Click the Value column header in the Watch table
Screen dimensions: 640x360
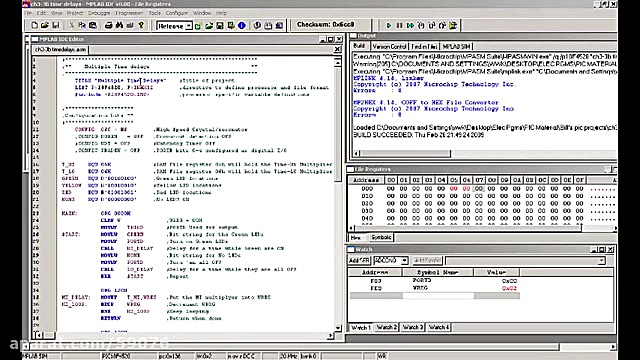point(496,272)
